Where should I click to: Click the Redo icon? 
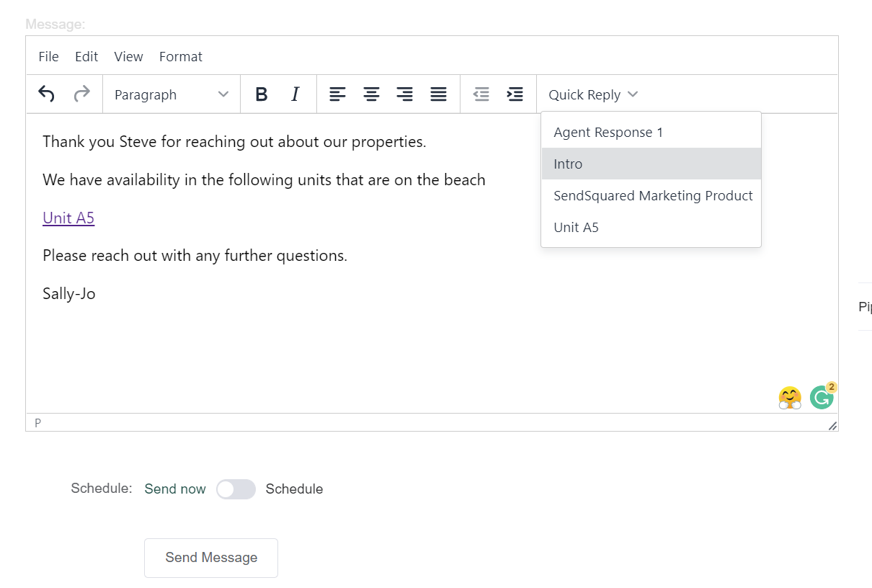click(81, 94)
